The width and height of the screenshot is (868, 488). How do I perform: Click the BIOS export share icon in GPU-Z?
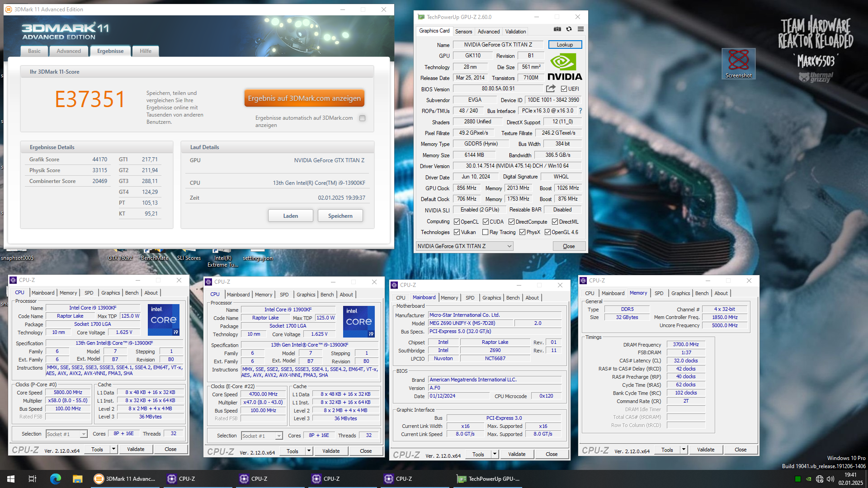coord(551,89)
